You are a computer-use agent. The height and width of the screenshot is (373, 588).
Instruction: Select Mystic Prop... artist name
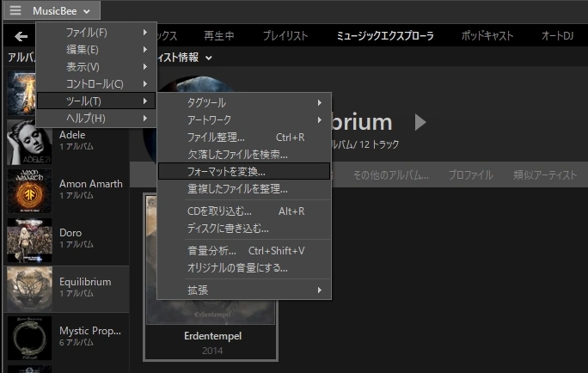[90, 331]
